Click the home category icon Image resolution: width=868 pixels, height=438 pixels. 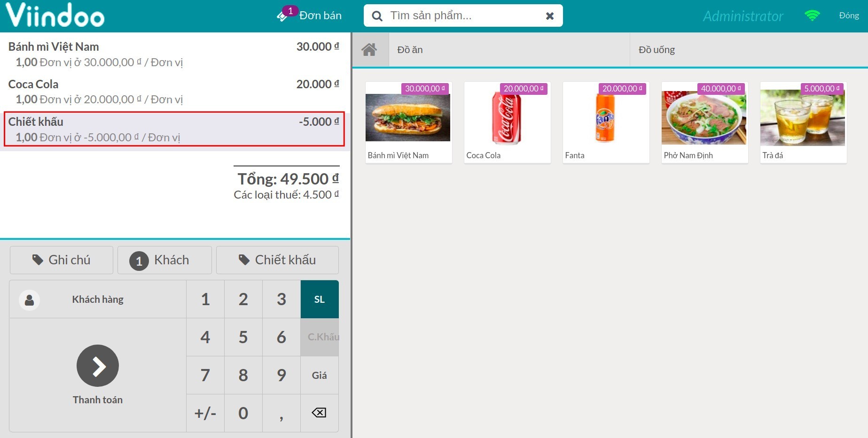click(369, 49)
